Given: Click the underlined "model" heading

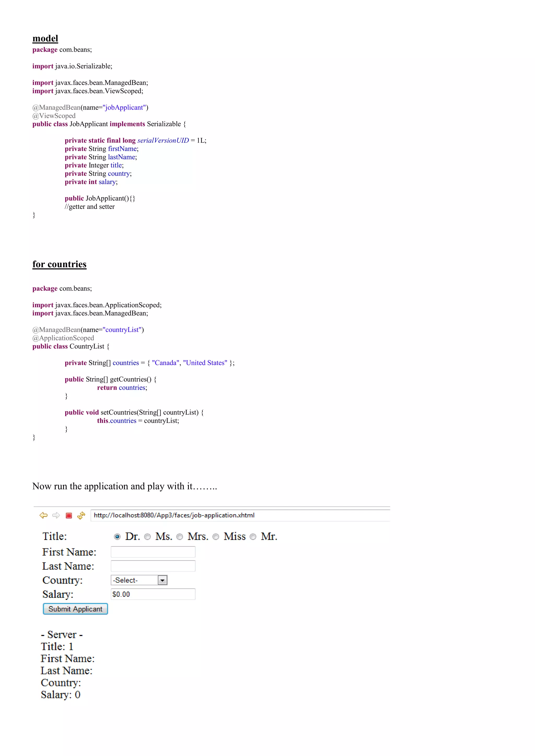Looking at the screenshot, I should coord(45,39).
